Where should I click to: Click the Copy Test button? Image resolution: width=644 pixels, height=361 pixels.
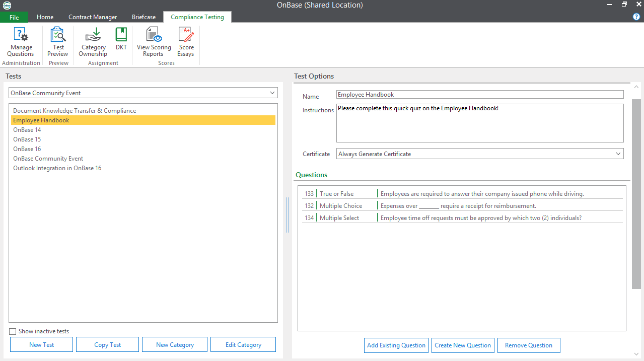[108, 344]
